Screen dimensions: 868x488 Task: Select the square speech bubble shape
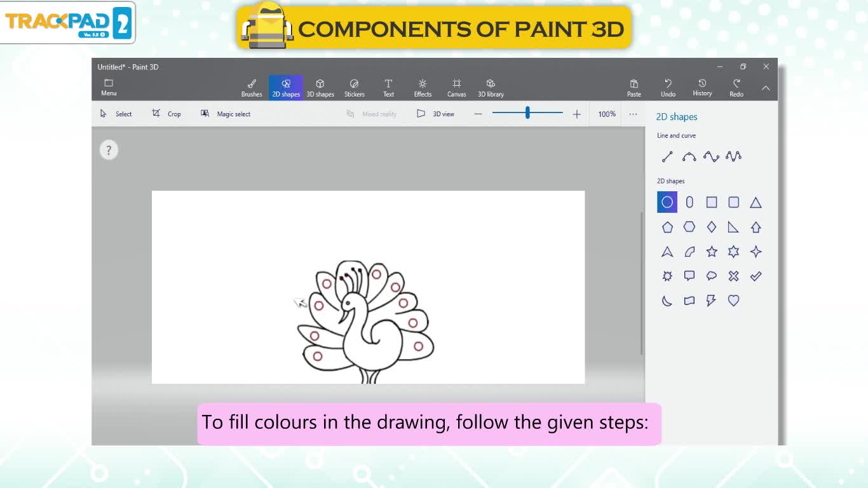[689, 276]
